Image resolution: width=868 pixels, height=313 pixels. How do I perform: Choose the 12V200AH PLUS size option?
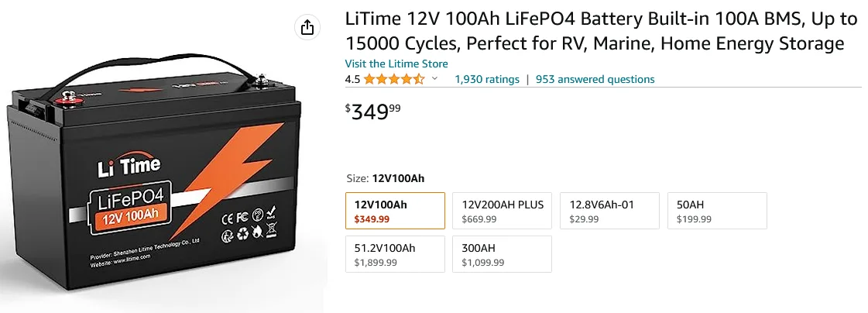click(502, 211)
